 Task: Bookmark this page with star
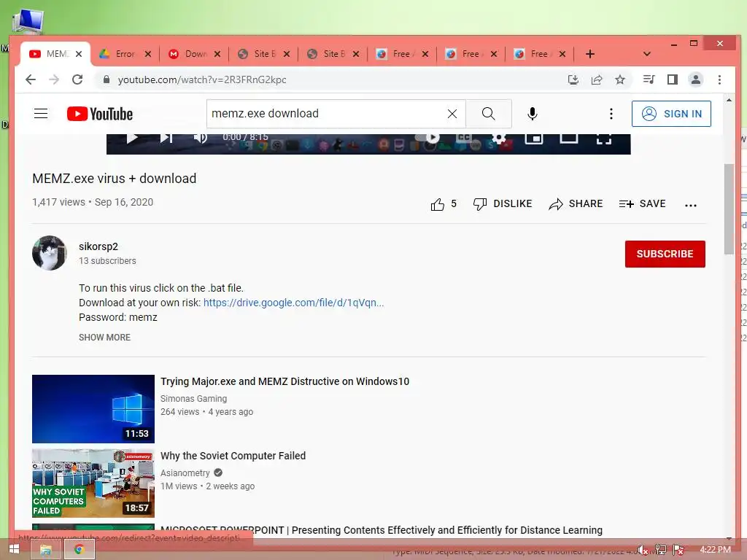tap(620, 79)
